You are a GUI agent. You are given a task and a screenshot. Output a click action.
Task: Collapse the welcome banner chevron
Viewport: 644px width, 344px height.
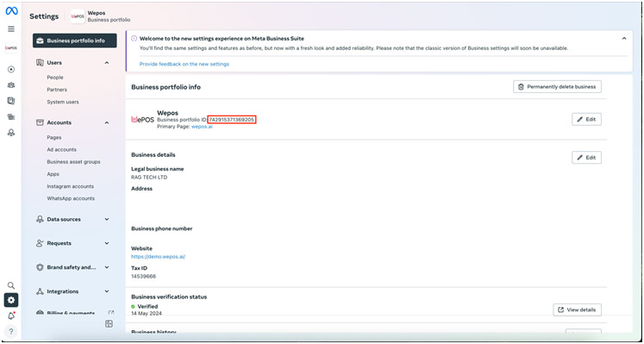[x=624, y=39]
